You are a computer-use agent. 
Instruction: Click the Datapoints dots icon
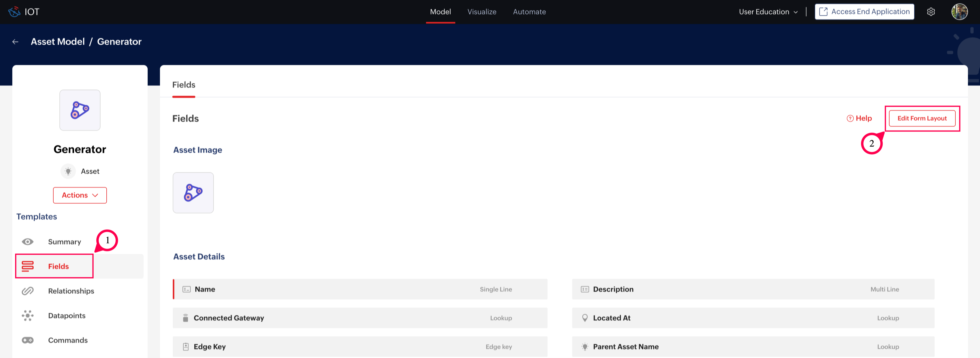(x=27, y=316)
